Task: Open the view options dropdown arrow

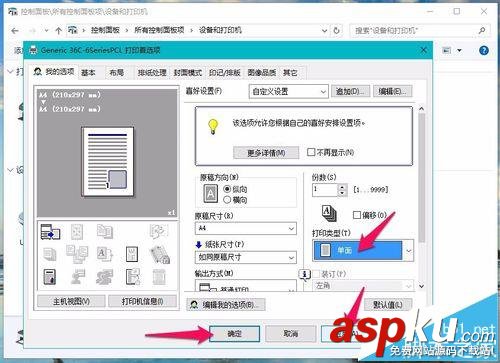Action: coord(460,51)
